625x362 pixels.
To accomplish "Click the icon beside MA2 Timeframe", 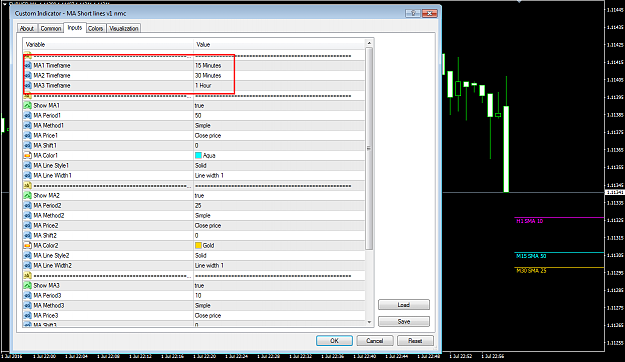I will tap(28, 75).
